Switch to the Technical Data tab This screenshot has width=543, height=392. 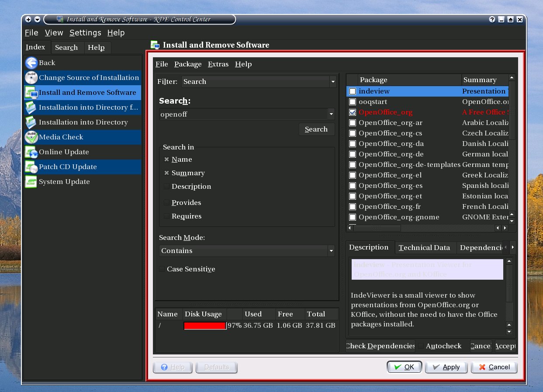point(425,248)
